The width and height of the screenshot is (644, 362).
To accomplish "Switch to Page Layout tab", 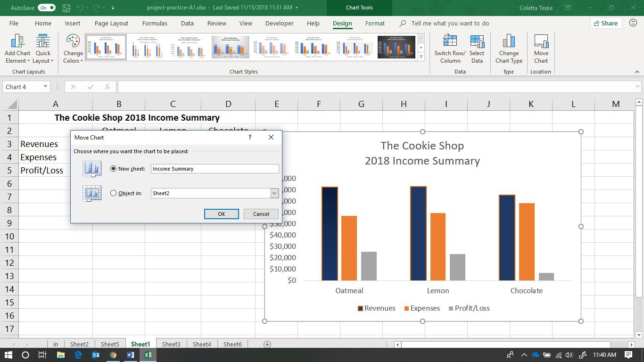I will coord(111,23).
